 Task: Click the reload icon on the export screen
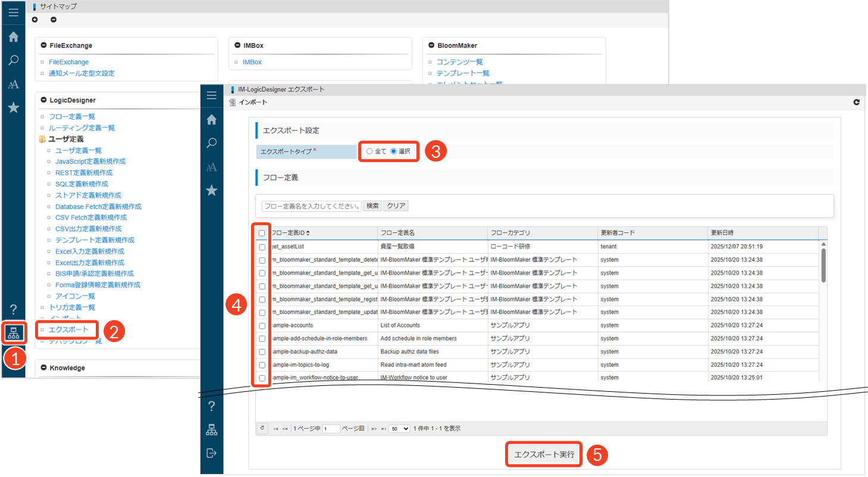tap(856, 102)
